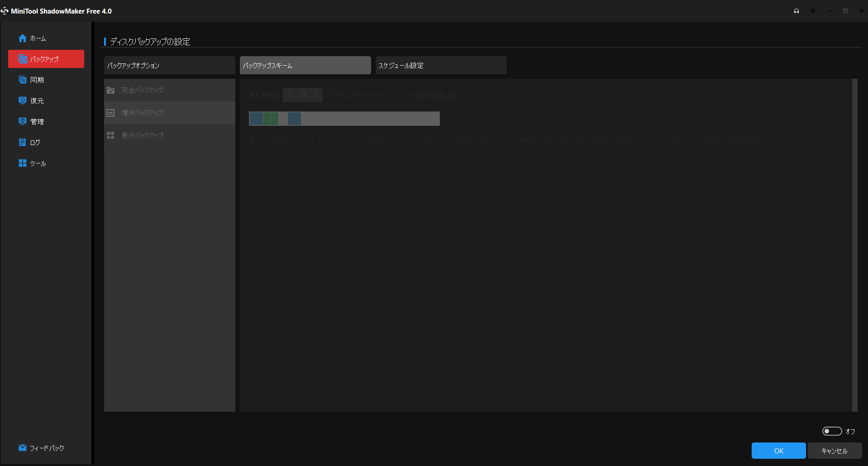Switch to スケジュール設定 tab
This screenshot has width=868, height=466.
(441, 65)
